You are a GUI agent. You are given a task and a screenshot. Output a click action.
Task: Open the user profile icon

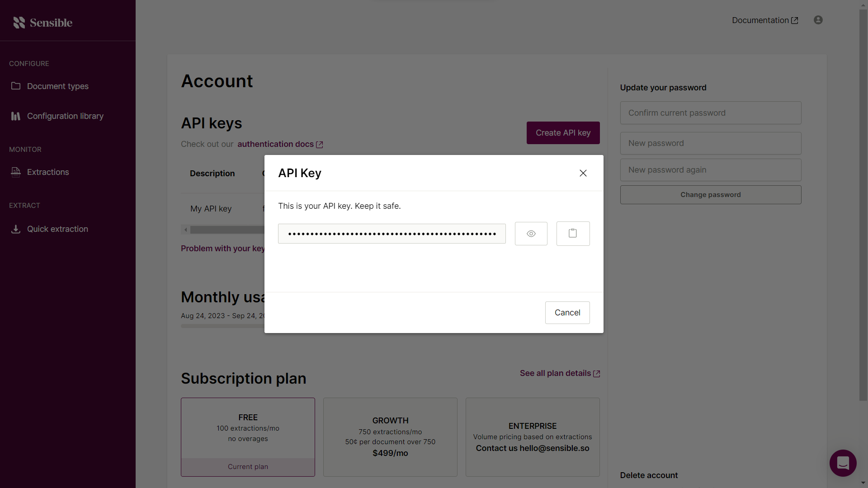(x=818, y=20)
